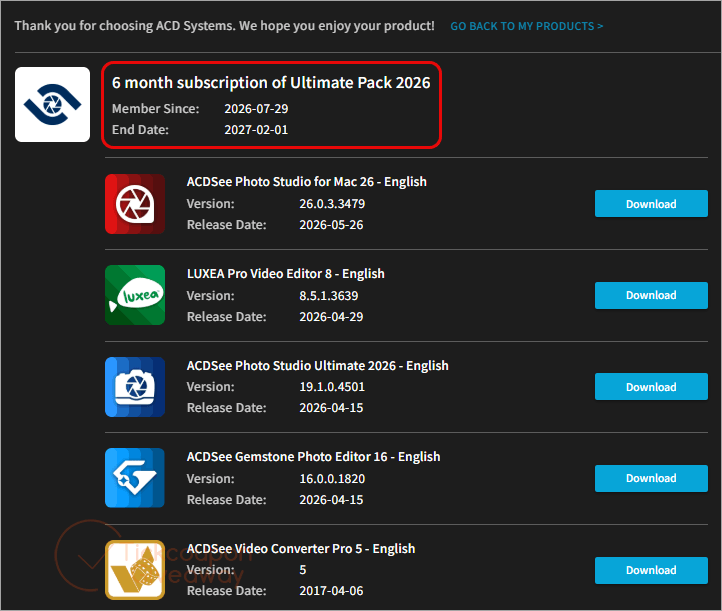
Task: Click version number 8.5.1.3639
Action: (329, 296)
